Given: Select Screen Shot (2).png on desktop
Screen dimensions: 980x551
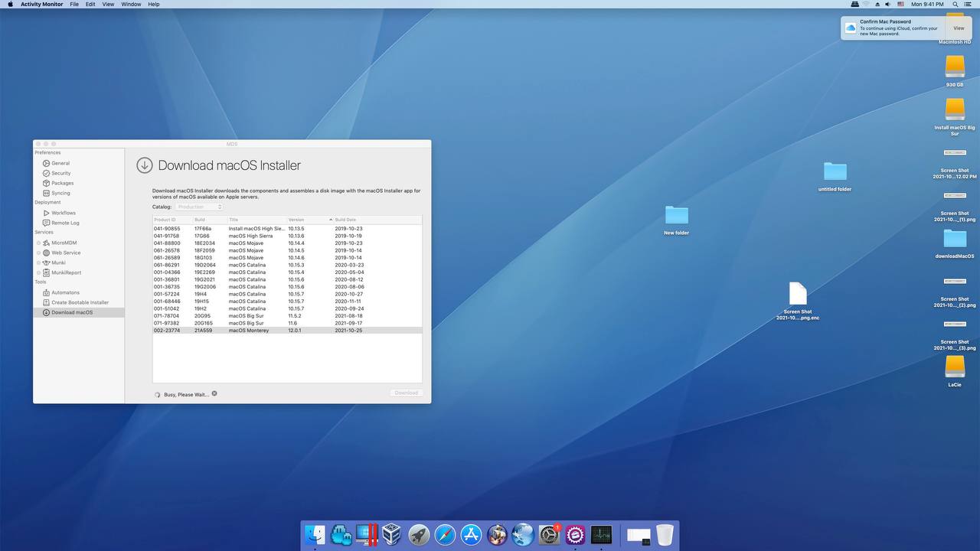Looking at the screenshot, I should [955, 292].
